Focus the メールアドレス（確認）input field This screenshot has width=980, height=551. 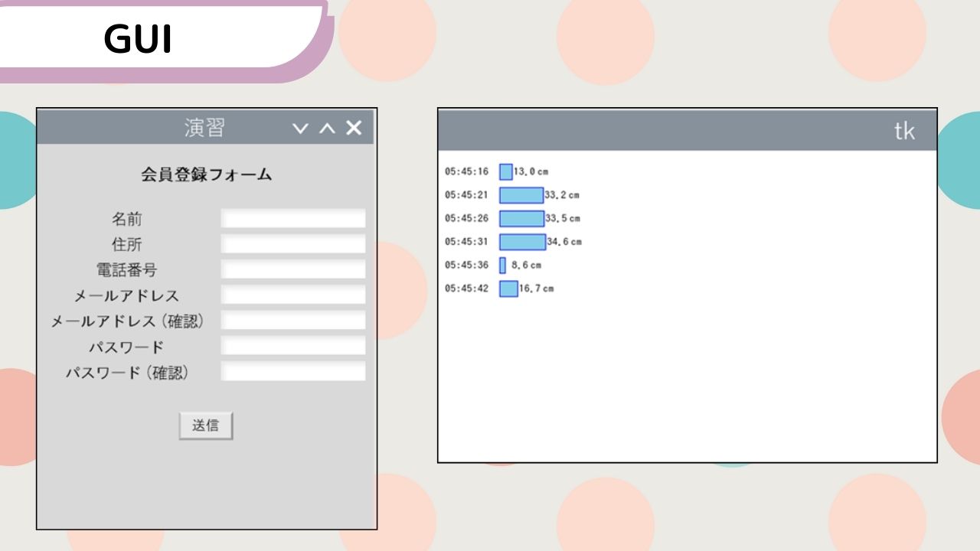click(x=293, y=321)
